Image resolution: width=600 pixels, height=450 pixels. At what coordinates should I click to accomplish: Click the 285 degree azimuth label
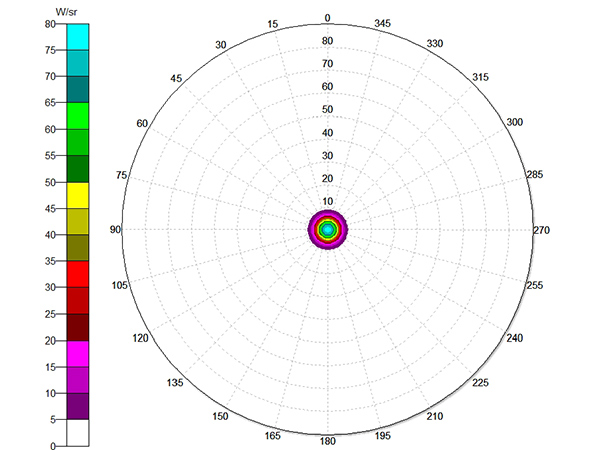point(535,174)
